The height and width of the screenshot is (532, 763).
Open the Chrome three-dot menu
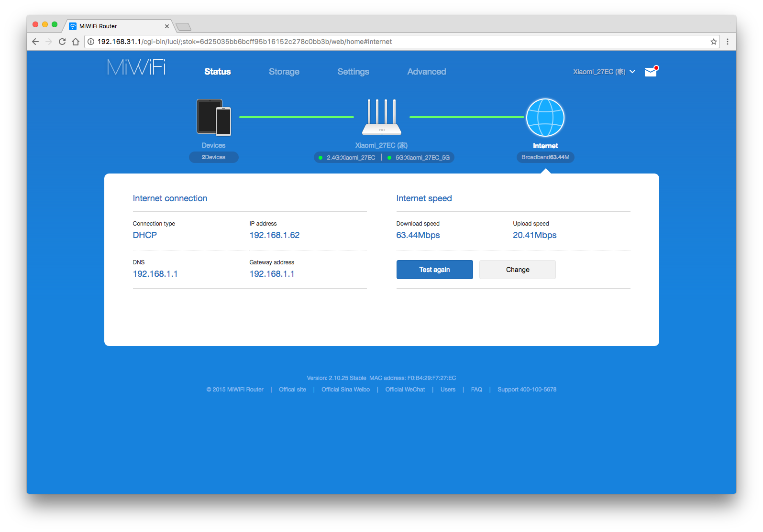pos(728,42)
